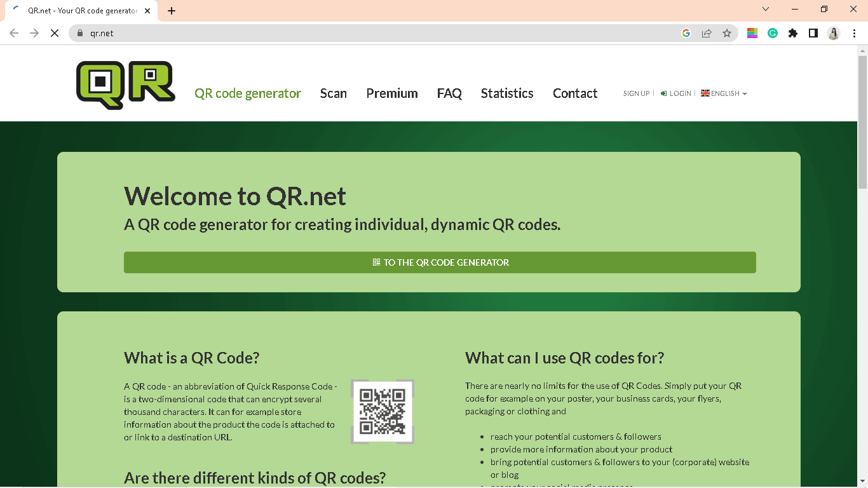Image resolution: width=868 pixels, height=488 pixels.
Task: Close the QR.net tab
Action: tap(147, 11)
